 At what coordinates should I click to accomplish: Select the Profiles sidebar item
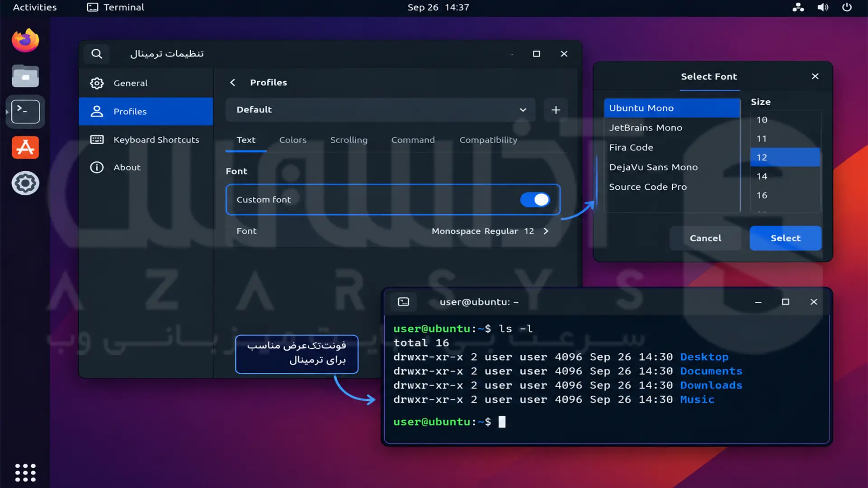pos(146,111)
